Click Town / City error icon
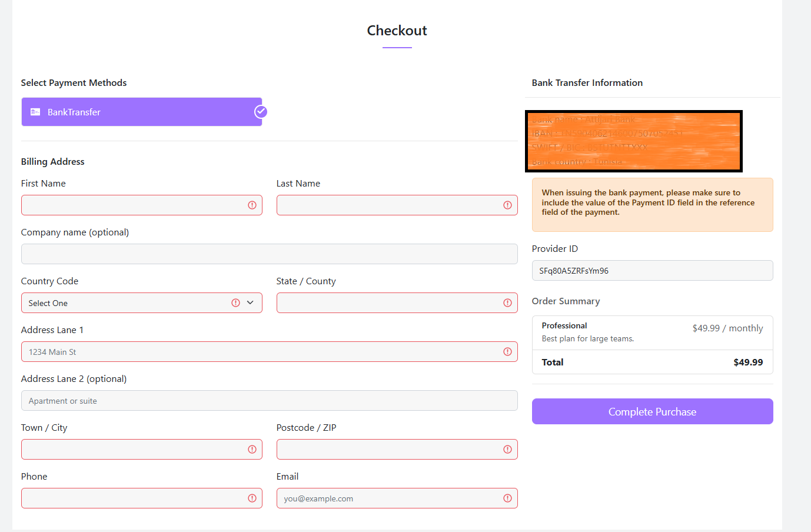811x532 pixels. (252, 450)
